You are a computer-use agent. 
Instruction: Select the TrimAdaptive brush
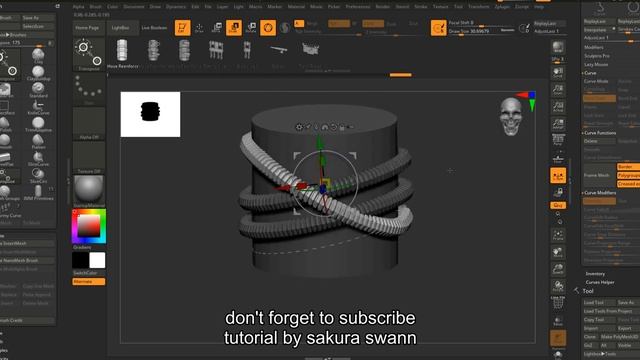click(38, 124)
